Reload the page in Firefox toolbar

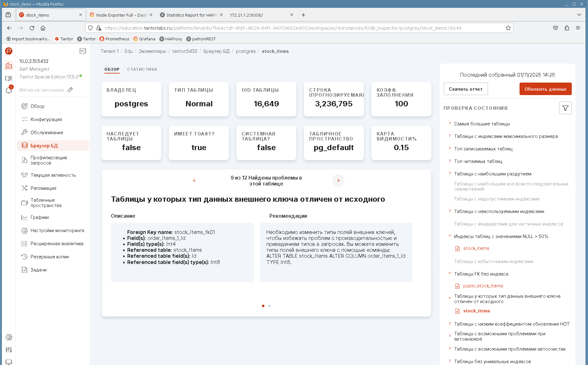32,28
